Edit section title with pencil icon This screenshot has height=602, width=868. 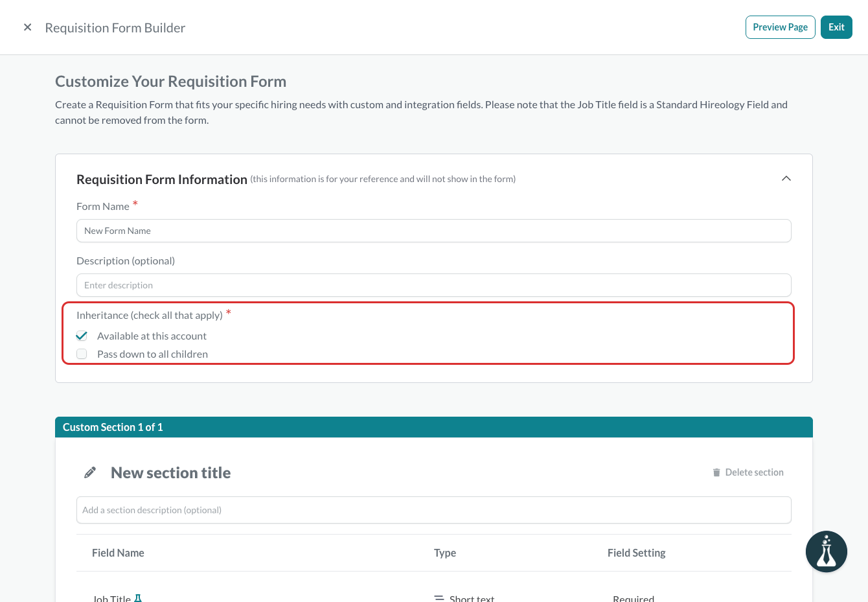(90, 472)
